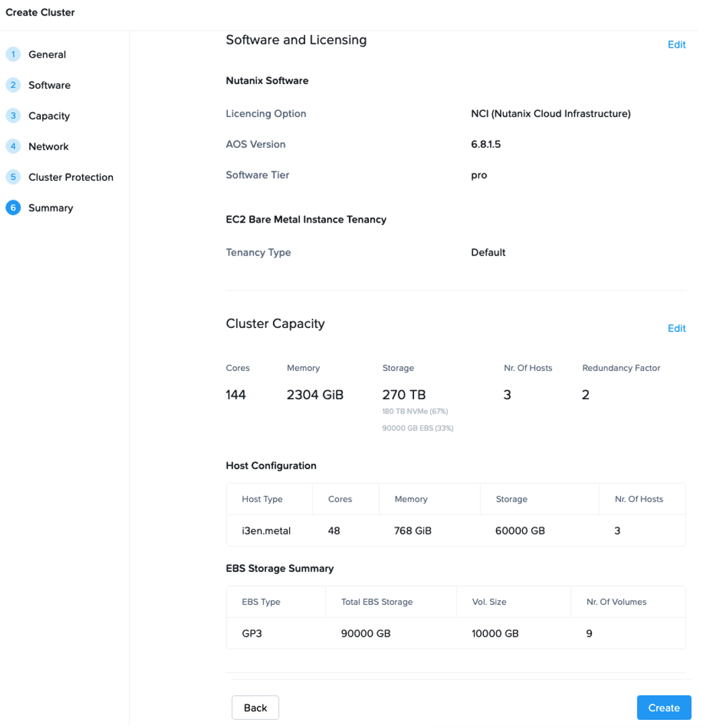Go to the Software step
Image resolution: width=701 pixels, height=728 pixels.
pyautogui.click(x=49, y=85)
